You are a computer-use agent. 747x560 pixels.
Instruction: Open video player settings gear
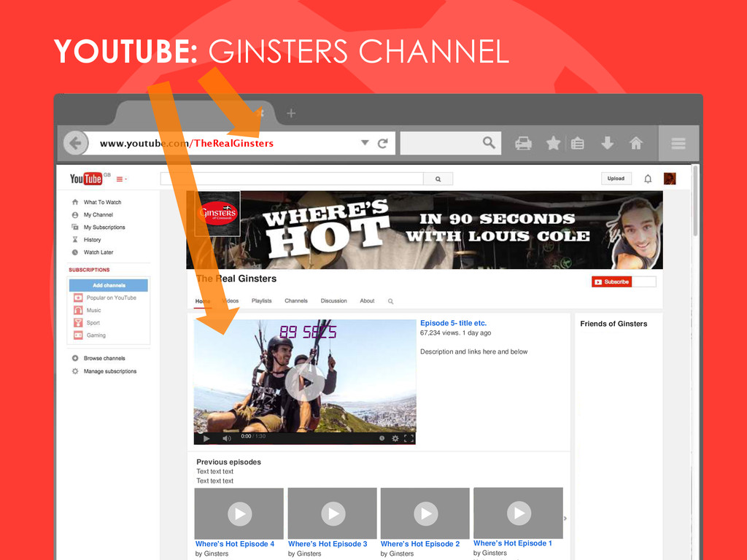(395, 438)
